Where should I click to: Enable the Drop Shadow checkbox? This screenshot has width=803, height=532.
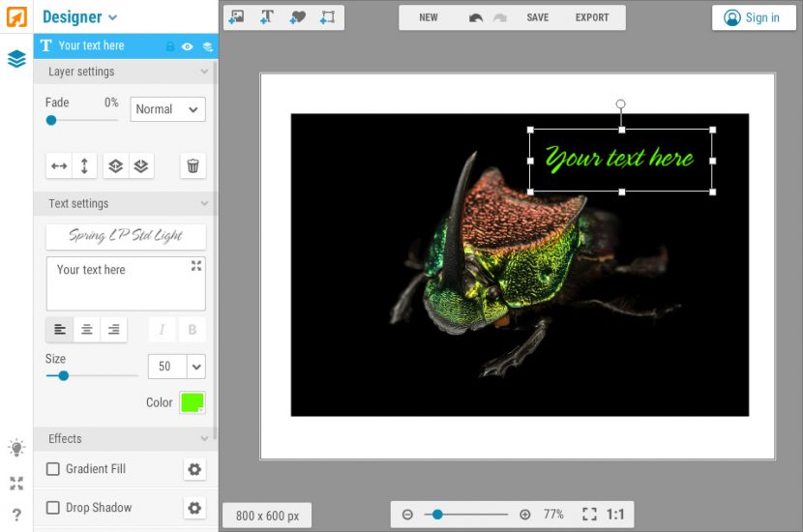(x=53, y=508)
